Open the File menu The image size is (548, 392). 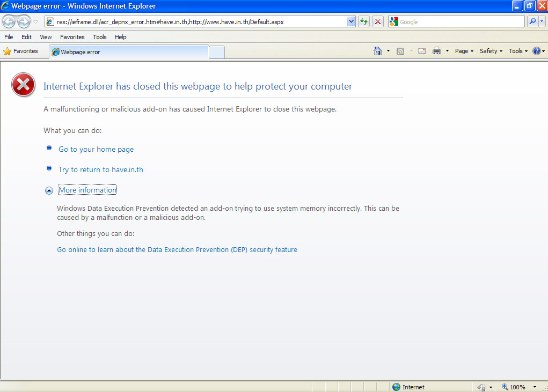pyautogui.click(x=9, y=37)
